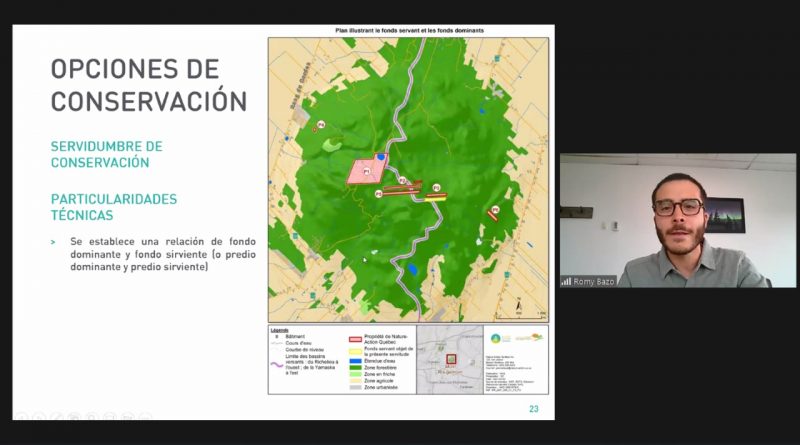Click the north arrow on the map
This screenshot has width=800, height=445.
click(518, 306)
